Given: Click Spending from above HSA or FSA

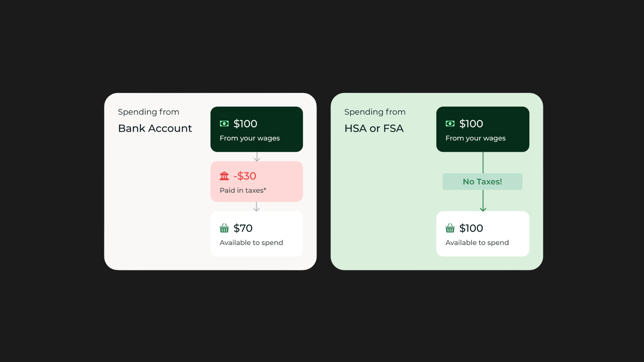Looking at the screenshot, I should click(x=375, y=112).
